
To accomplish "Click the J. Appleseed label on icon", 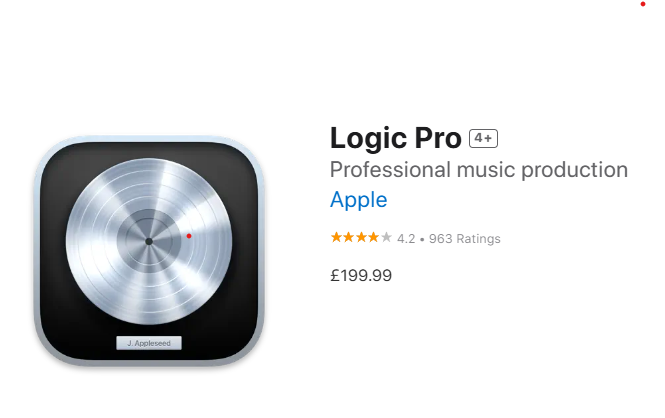I will [149, 343].
